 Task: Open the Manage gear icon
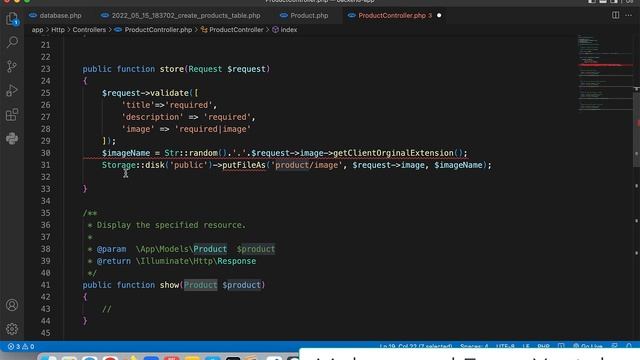pos(12,329)
